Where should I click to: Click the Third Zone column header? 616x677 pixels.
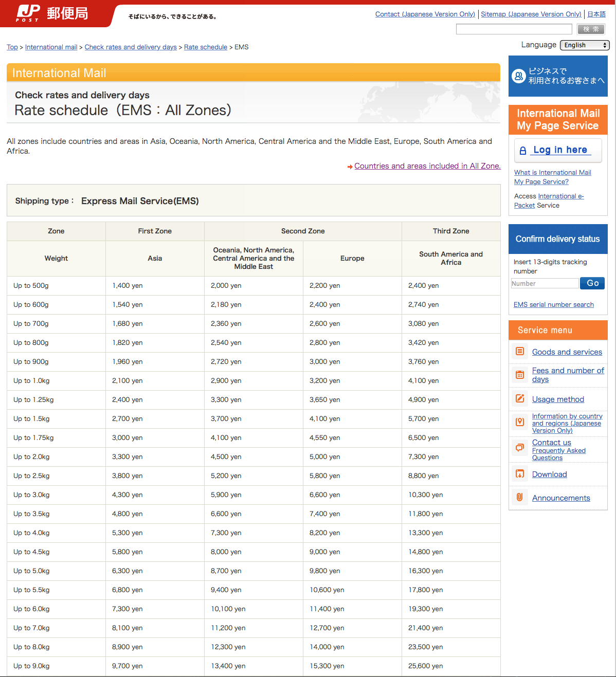[x=451, y=231]
